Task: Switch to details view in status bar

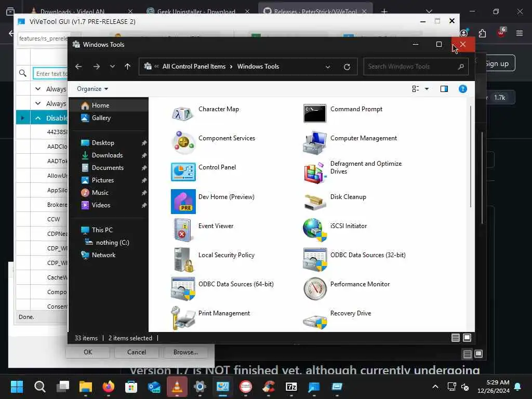Action: click(x=455, y=338)
